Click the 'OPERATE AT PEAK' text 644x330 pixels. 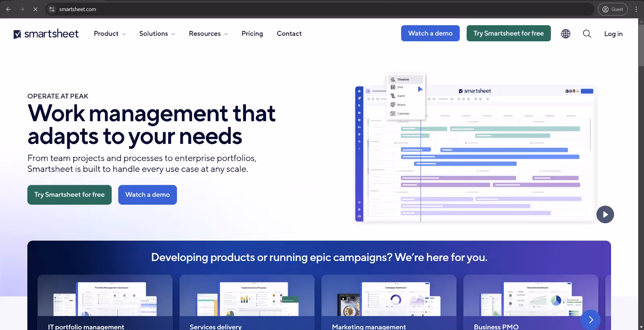(58, 96)
